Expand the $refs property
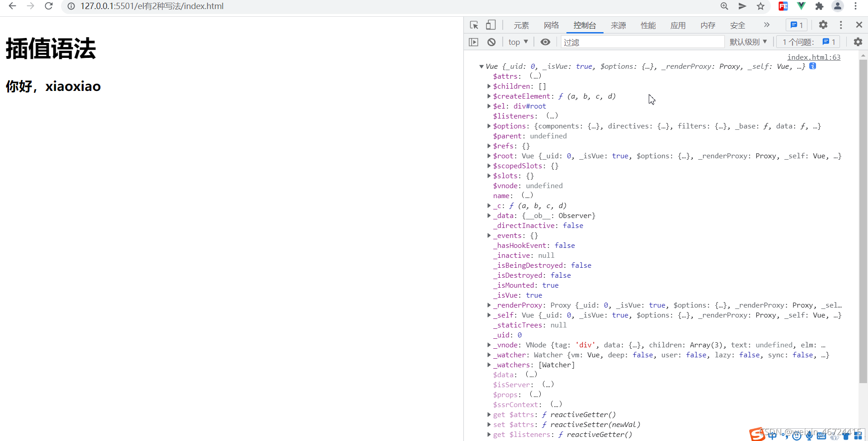The height and width of the screenshot is (441, 868). click(489, 146)
